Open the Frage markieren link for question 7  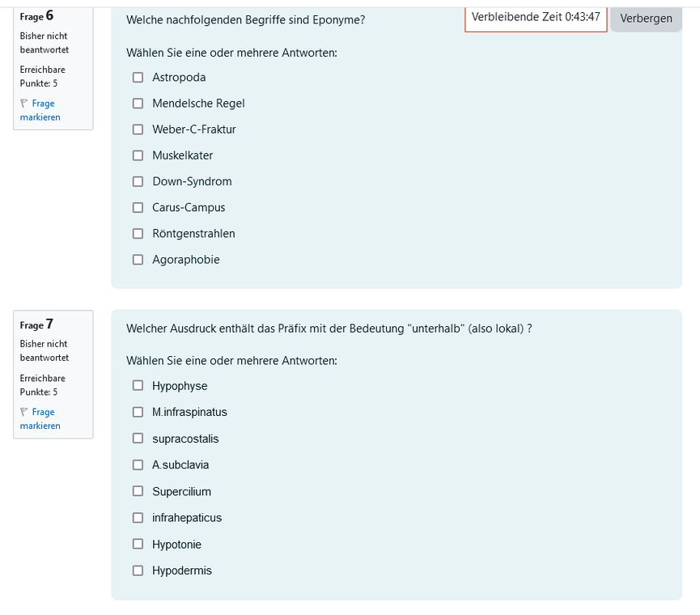(40, 418)
